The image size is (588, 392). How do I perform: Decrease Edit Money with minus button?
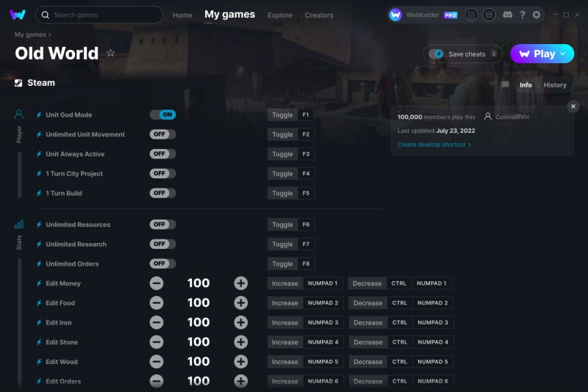pyautogui.click(x=157, y=283)
